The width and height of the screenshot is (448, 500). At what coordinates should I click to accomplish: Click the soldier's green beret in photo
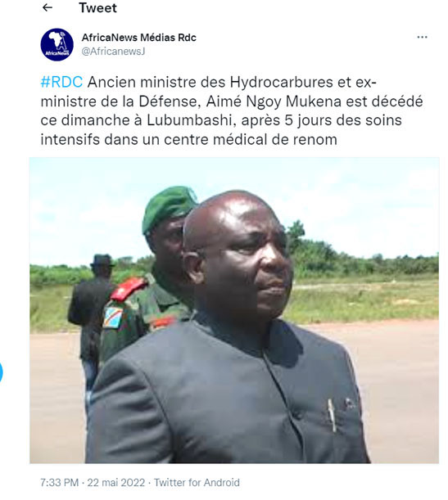[169, 207]
